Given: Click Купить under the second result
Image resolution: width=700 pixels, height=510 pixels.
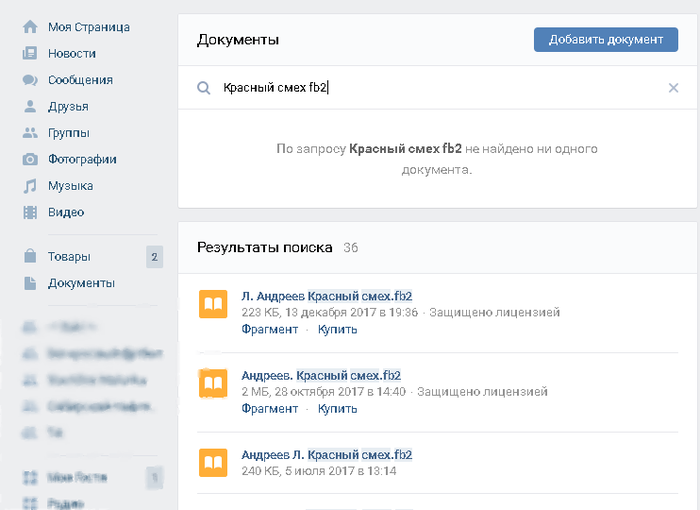Looking at the screenshot, I should tap(338, 409).
